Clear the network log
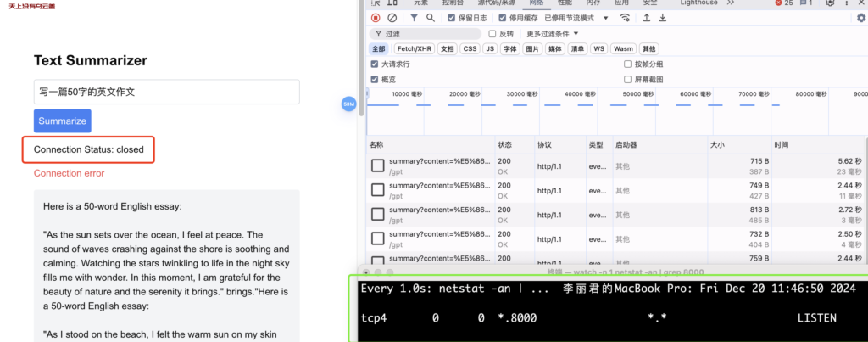 tap(392, 18)
